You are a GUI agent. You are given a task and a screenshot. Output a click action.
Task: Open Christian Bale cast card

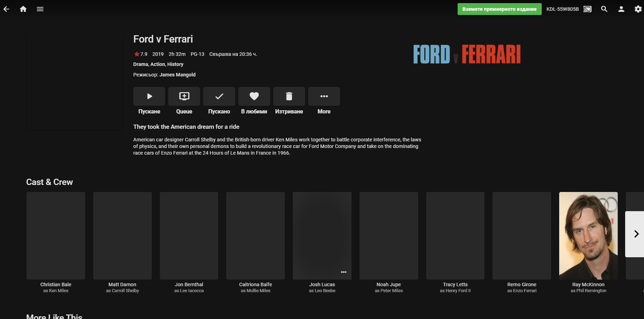[56, 235]
